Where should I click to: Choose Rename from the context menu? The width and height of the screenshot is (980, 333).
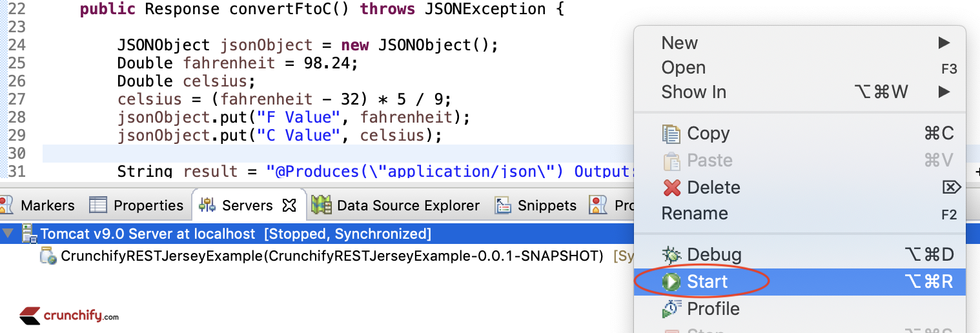[694, 214]
